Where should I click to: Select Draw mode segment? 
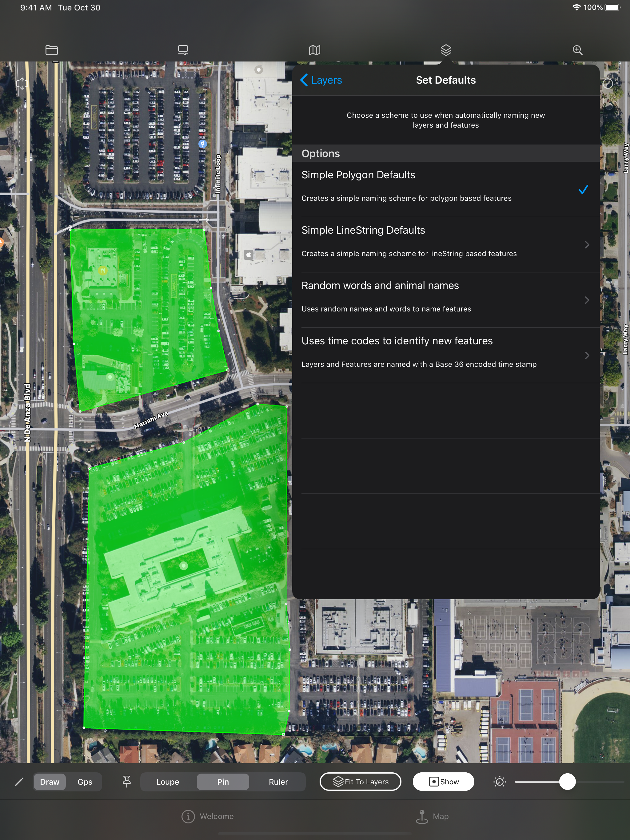pos(50,782)
